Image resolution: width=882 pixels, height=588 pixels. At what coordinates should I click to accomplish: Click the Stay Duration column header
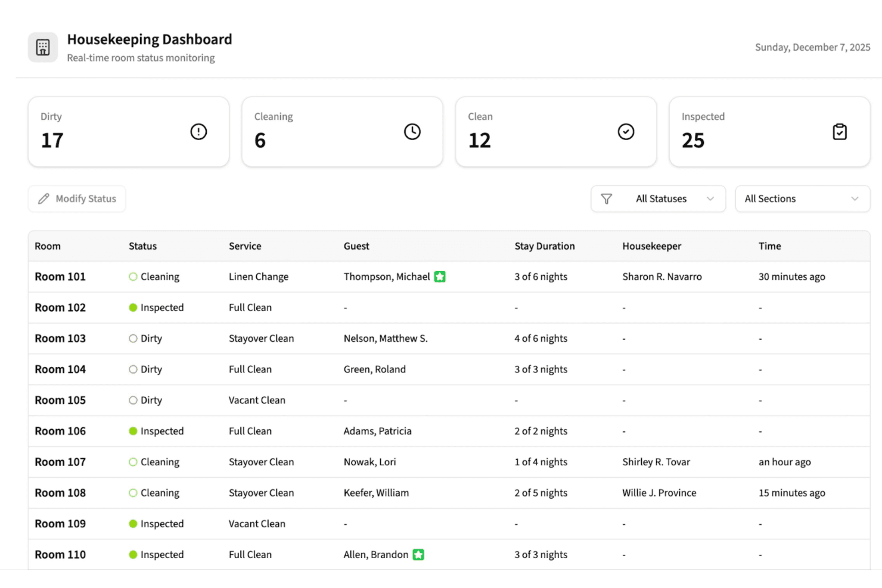pos(545,246)
